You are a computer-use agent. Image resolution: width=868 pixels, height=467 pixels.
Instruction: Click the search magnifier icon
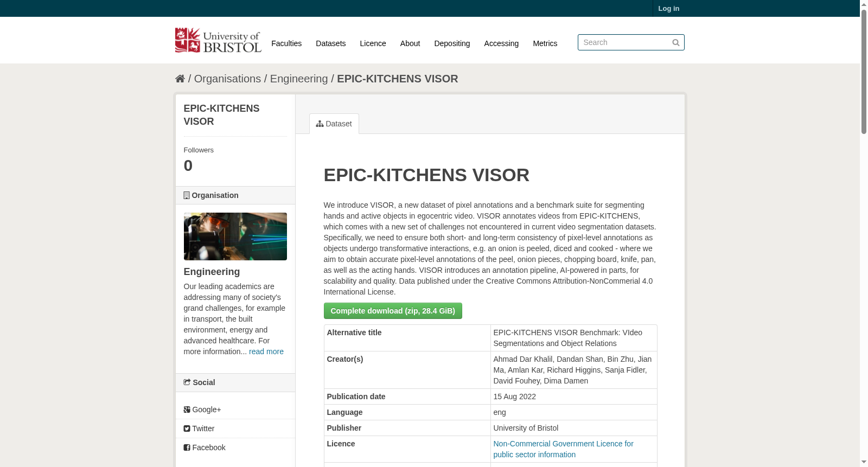676,42
